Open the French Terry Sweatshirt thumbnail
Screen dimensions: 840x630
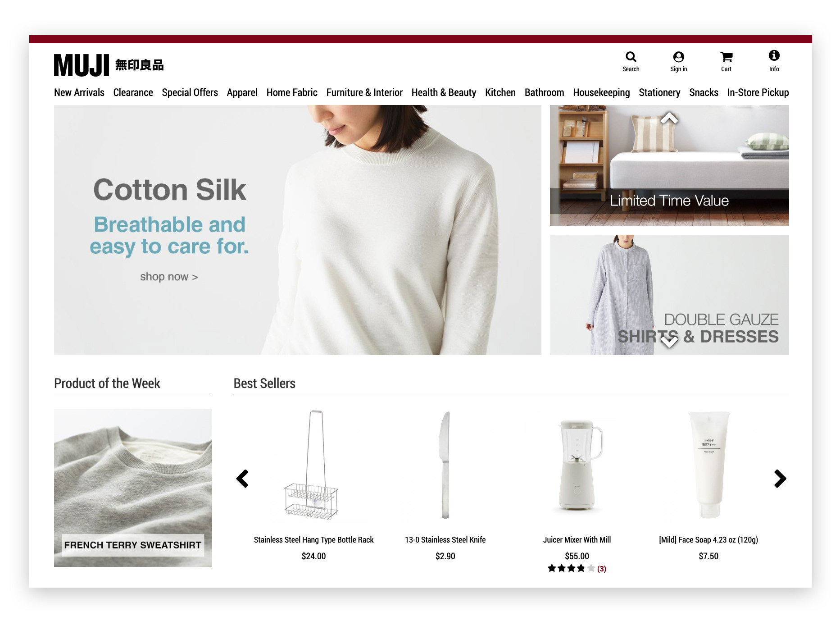pyautogui.click(x=133, y=488)
